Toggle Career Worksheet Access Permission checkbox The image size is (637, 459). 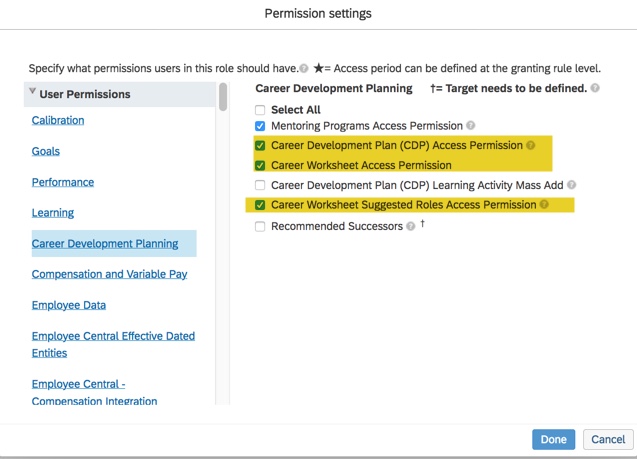click(260, 165)
